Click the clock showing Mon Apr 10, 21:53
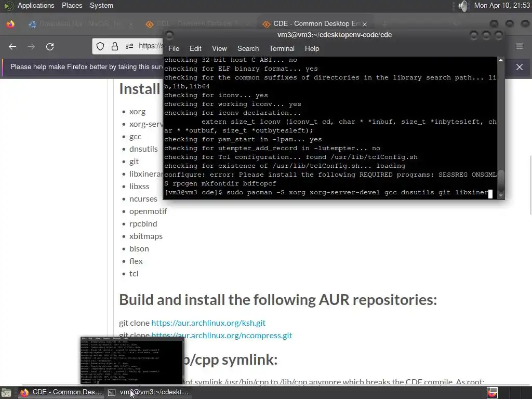The height and width of the screenshot is (399, 532). (502, 5)
